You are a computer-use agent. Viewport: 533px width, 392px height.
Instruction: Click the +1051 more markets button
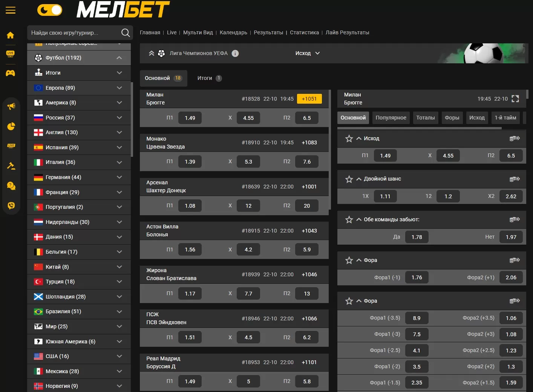pyautogui.click(x=309, y=99)
